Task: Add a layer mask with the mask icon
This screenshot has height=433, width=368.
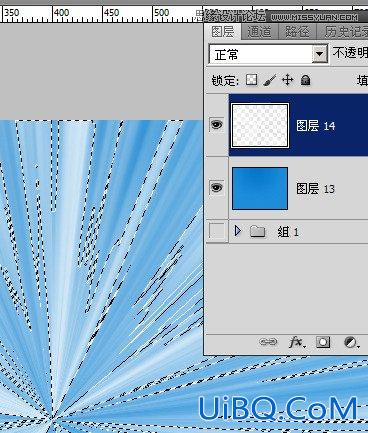Action: point(323,342)
